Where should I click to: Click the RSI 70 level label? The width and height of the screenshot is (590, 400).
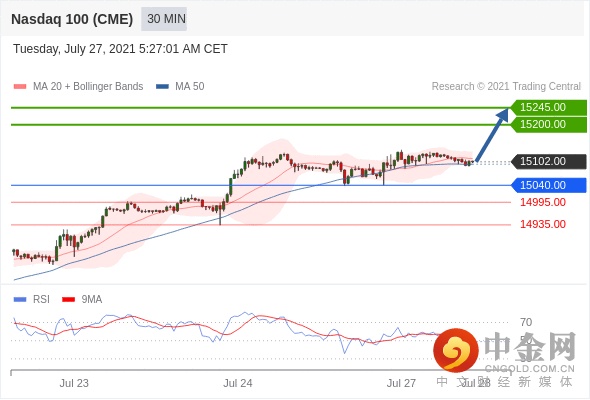526,322
